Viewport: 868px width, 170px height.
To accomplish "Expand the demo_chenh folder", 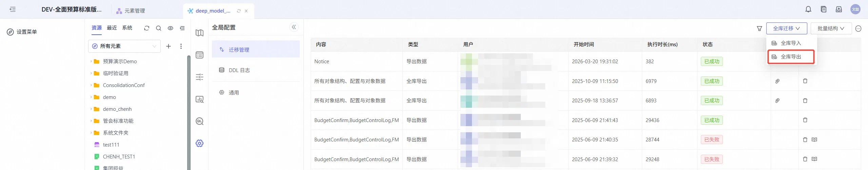I will click(x=91, y=109).
